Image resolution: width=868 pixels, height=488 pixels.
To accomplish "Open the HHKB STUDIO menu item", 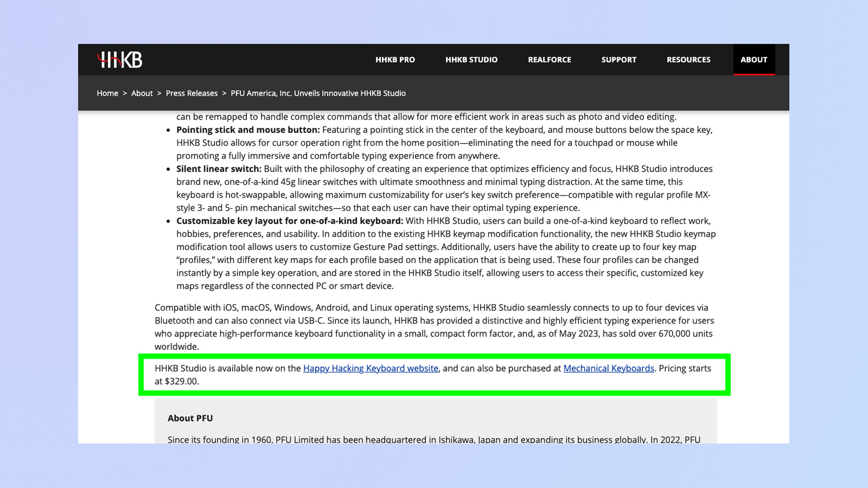I will pos(471,60).
